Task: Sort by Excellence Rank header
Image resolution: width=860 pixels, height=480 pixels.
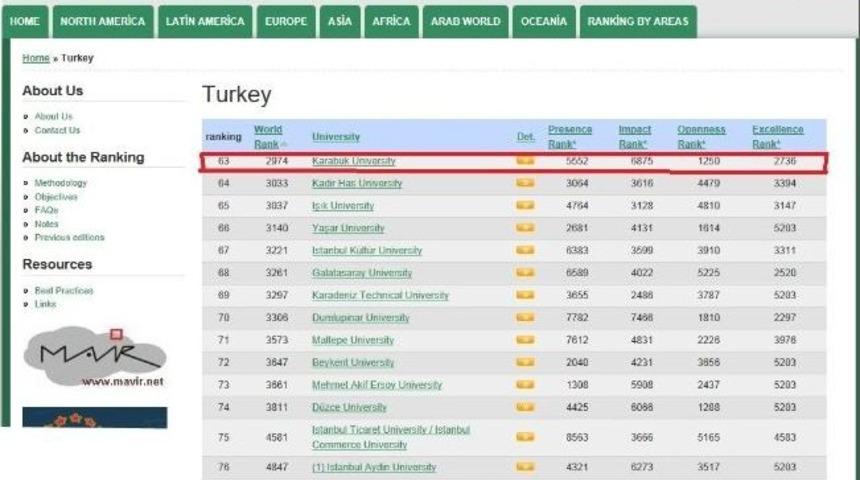Action: point(777,137)
